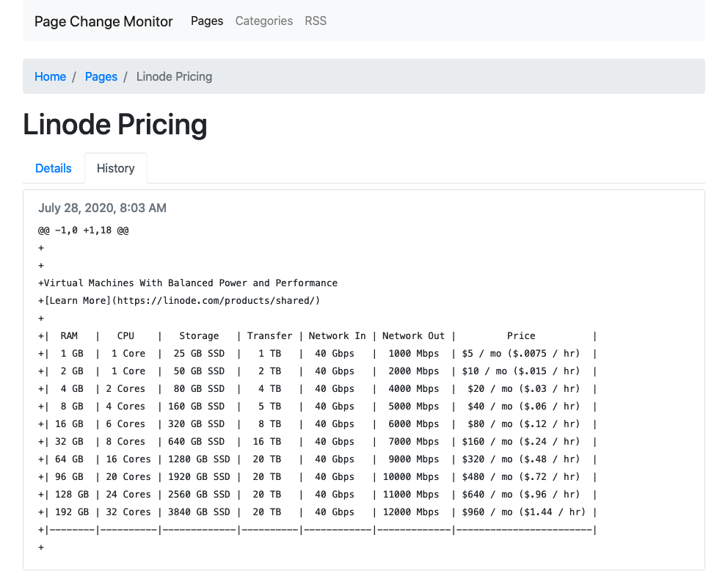Go to the Categories navigation item
The height and width of the screenshot is (582, 728).
pos(263,21)
